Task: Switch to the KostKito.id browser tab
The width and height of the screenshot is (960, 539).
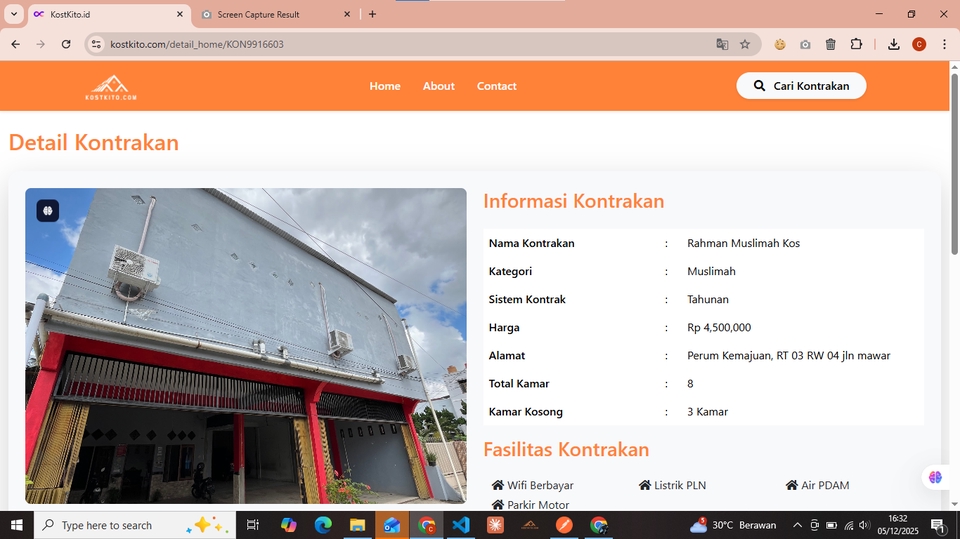Action: click(110, 14)
